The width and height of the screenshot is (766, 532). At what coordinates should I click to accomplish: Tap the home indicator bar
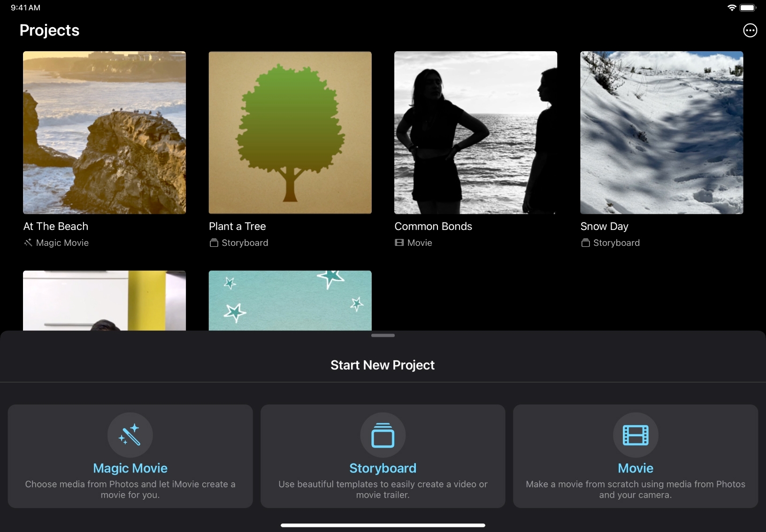pos(383,525)
